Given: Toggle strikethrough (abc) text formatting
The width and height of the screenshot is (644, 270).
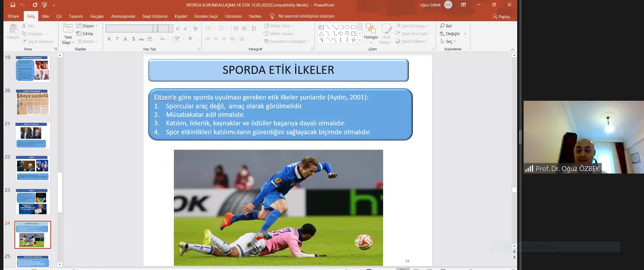Looking at the screenshot, I should click(142, 39).
